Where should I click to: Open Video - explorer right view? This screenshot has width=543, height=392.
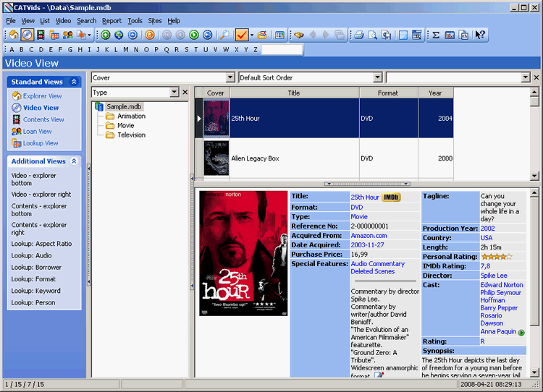pos(41,194)
